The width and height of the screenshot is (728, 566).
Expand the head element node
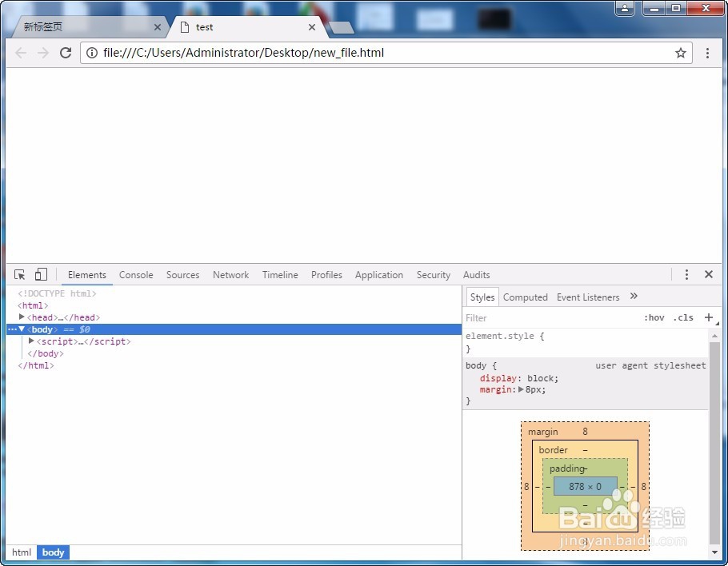pos(22,317)
